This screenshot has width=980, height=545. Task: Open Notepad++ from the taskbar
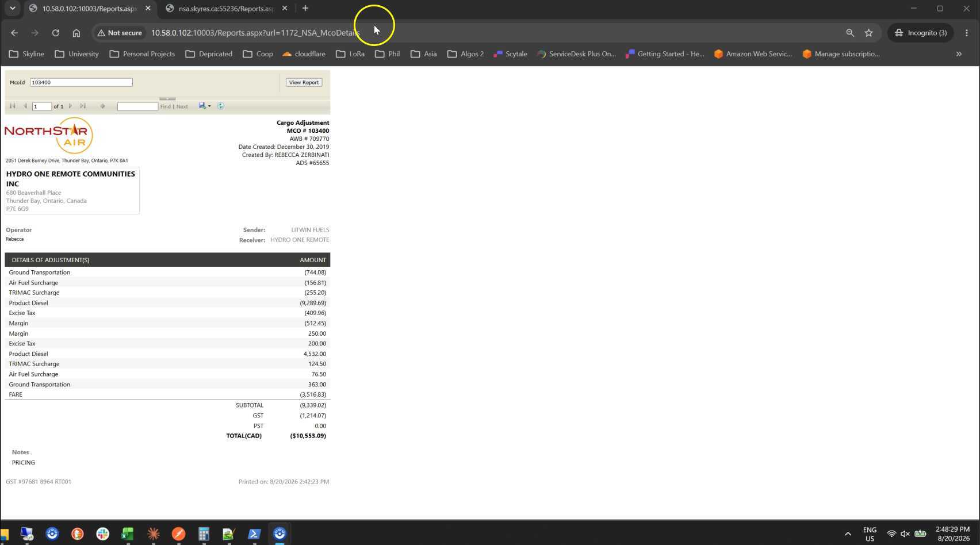pos(229,534)
